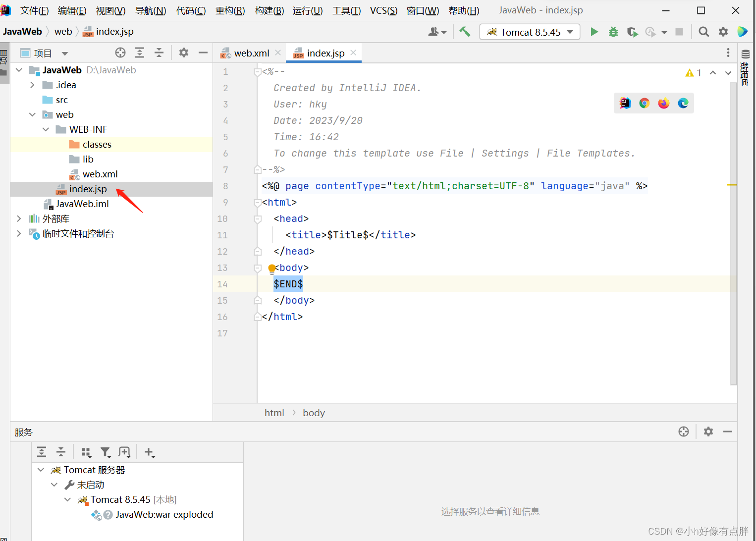Expand all in Project panel
756x541 pixels.
[x=140, y=53]
